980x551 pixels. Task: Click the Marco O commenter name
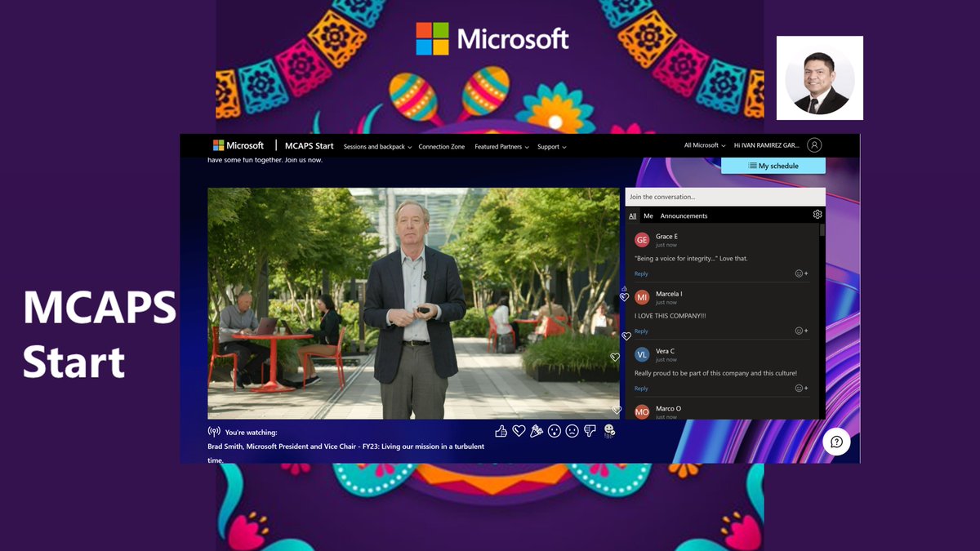[668, 408]
